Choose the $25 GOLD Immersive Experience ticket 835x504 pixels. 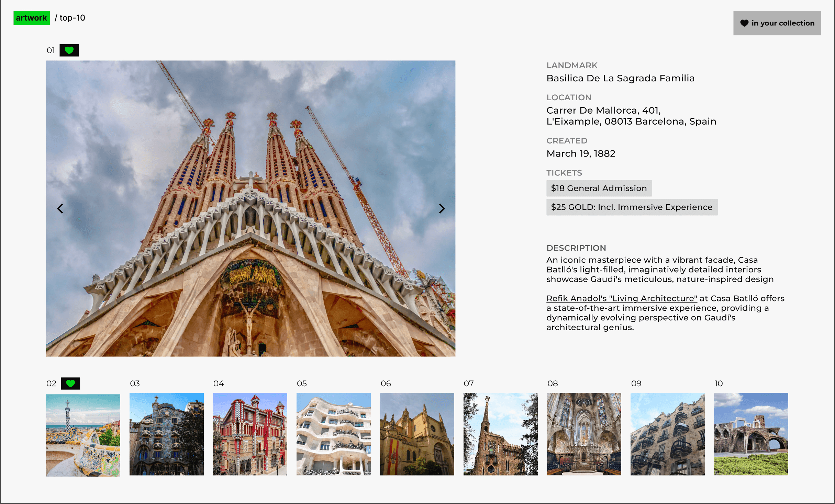tap(632, 207)
